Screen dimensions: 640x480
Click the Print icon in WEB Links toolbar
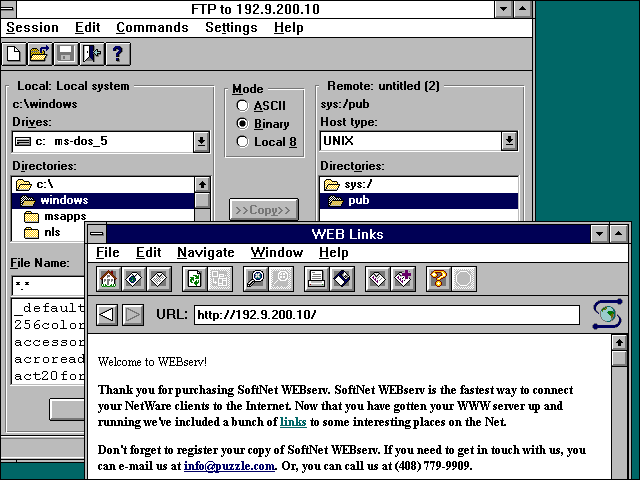[316, 279]
